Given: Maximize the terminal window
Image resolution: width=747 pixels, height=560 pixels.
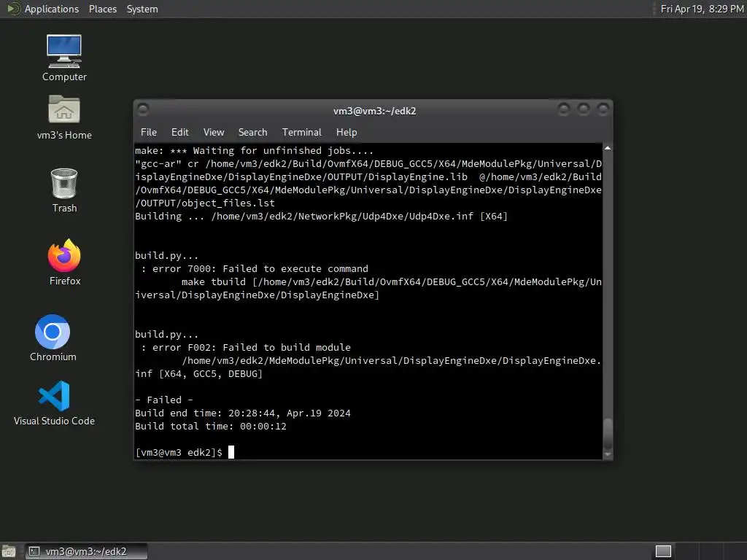Looking at the screenshot, I should pos(583,109).
